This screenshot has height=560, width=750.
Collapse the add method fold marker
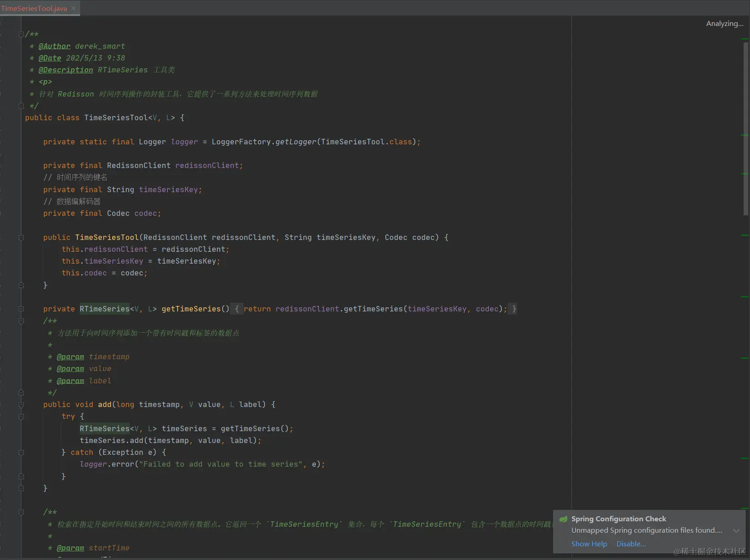pos(21,405)
